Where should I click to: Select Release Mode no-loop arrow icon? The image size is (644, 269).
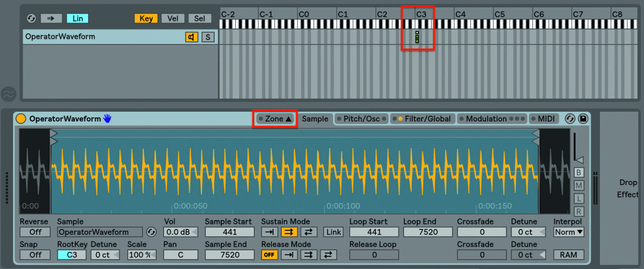point(289,255)
